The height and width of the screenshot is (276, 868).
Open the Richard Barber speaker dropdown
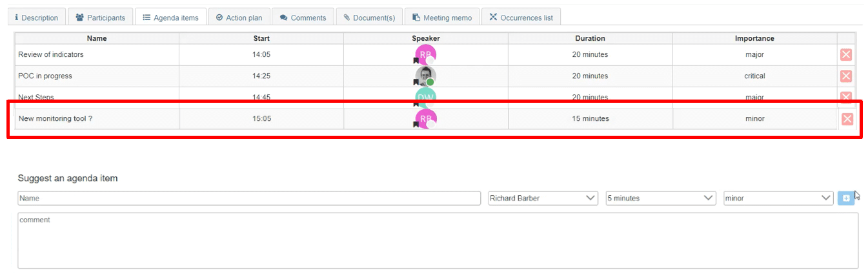click(x=543, y=198)
